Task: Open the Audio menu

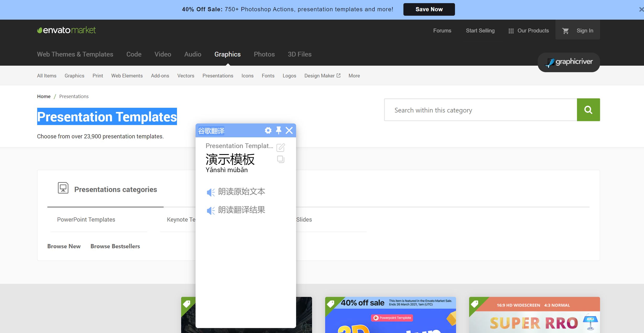Action: pos(193,54)
